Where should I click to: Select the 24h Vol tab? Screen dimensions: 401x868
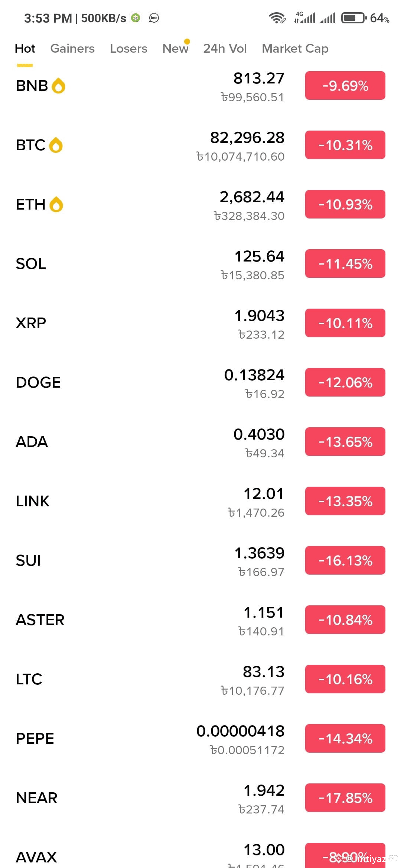click(225, 49)
